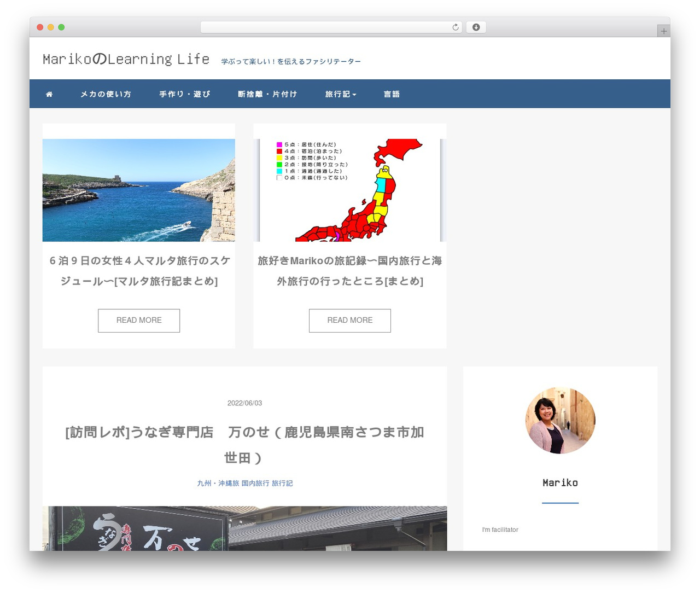Click the Mariko name in the sidebar

560,482
